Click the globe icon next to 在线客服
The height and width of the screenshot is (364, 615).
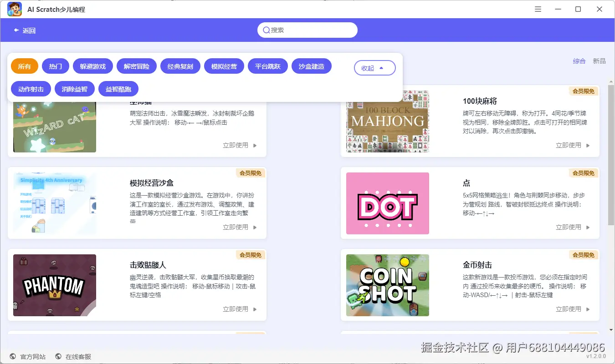(x=58, y=357)
